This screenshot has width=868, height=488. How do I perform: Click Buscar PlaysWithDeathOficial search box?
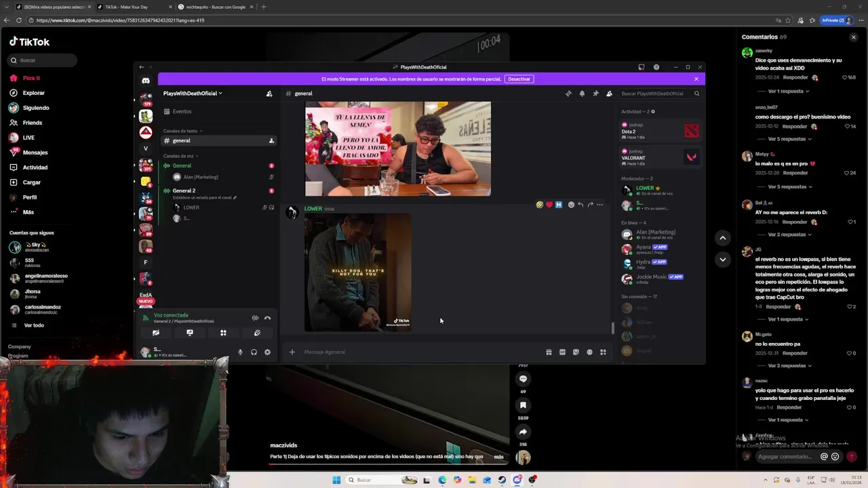[x=660, y=94]
